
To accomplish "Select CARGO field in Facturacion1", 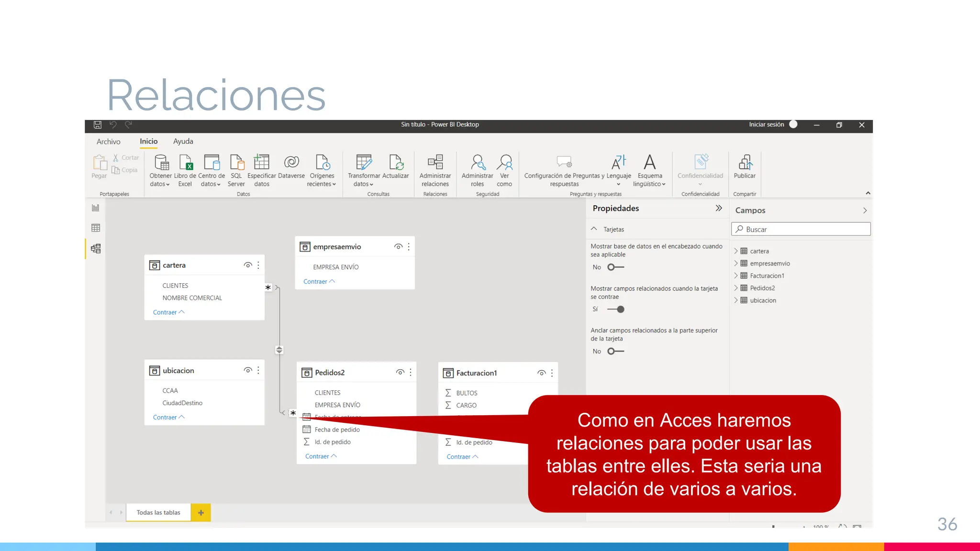I will 467,406.
